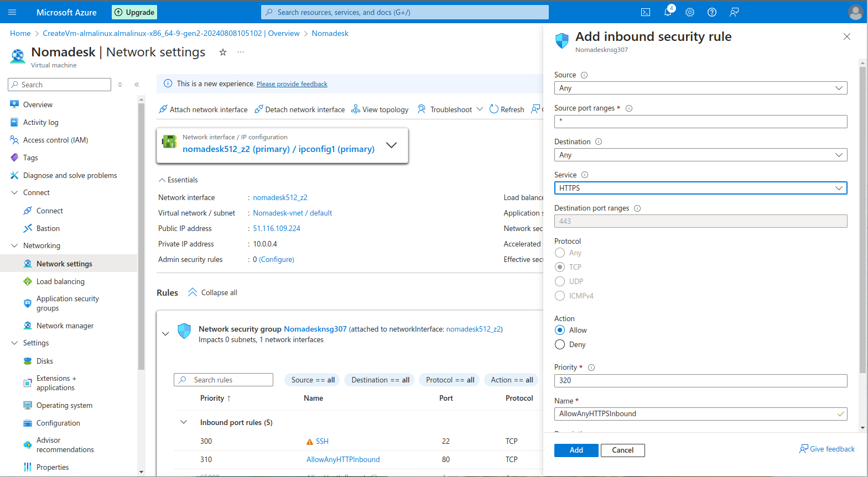
Task: Click the top bar feedback icon
Action: (734, 12)
